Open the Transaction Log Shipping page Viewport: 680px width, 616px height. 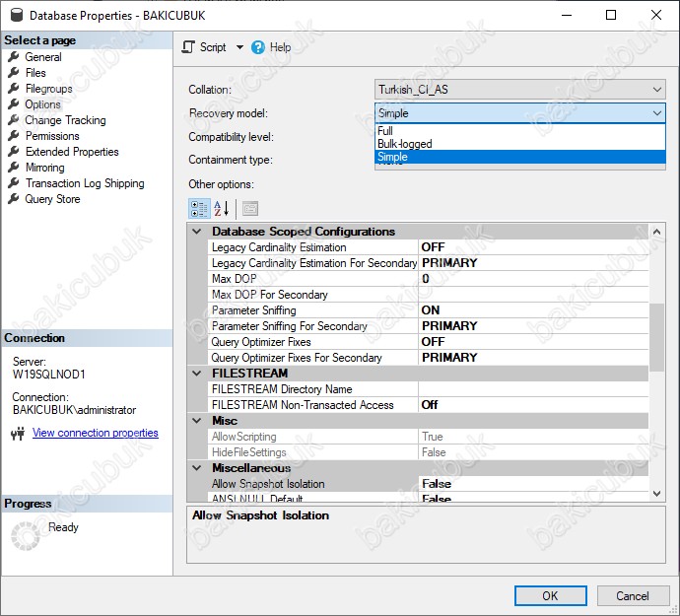85,183
